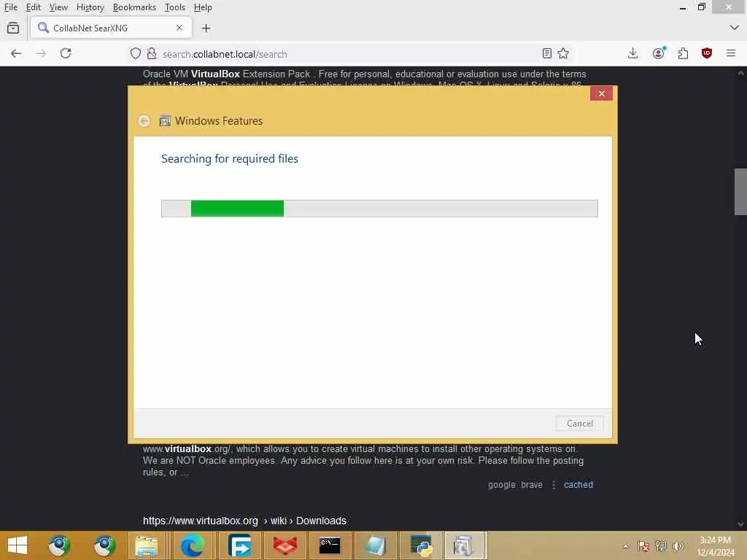Click the google engine label
The image size is (747, 560).
point(502,485)
